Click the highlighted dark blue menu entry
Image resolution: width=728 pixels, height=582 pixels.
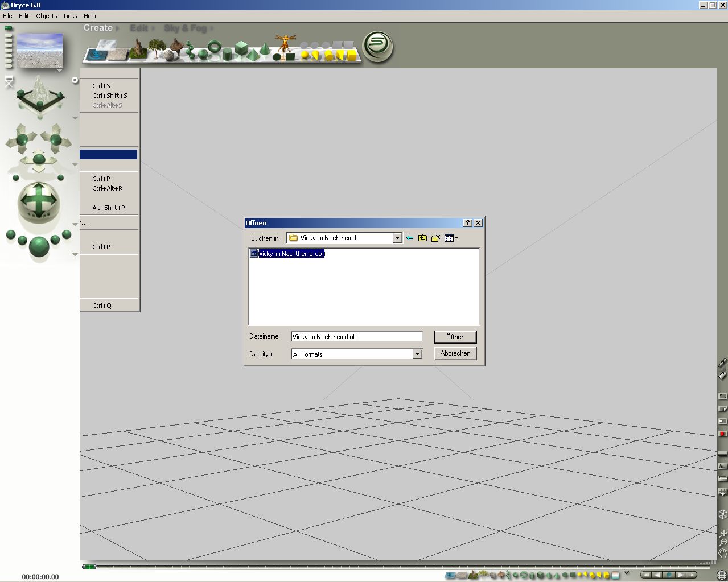click(109, 155)
